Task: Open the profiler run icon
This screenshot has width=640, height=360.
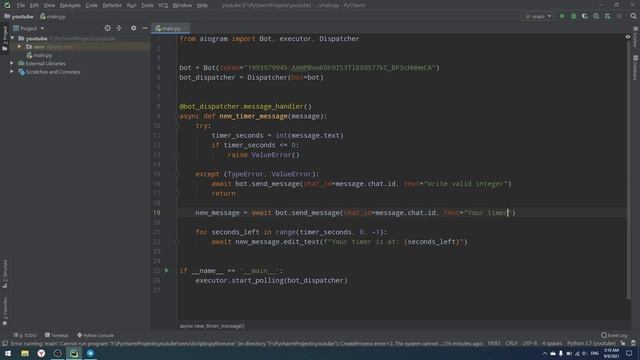Action: pyautogui.click(x=596, y=16)
